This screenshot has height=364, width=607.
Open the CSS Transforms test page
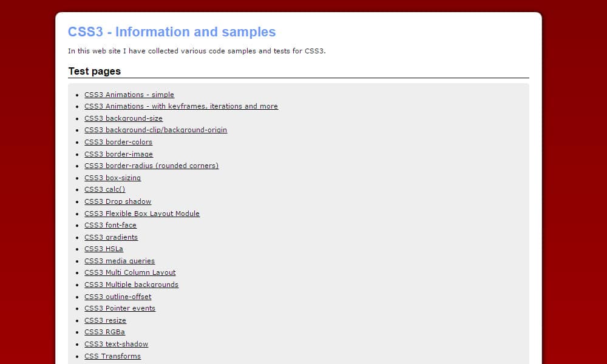tap(112, 356)
